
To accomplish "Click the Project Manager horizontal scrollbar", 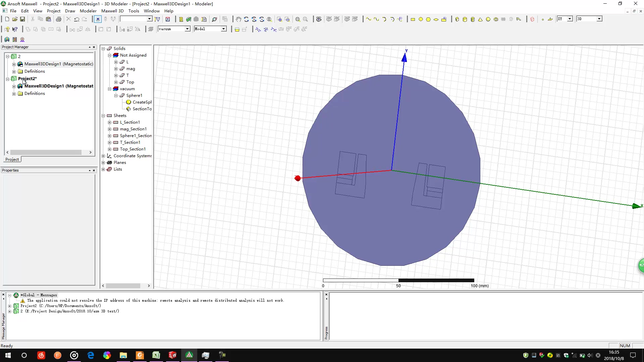I will pos(46,152).
